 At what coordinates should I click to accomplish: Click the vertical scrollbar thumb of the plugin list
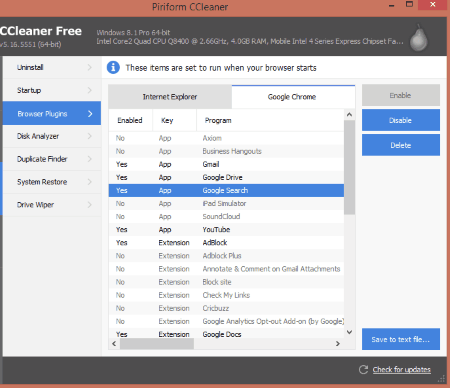(x=349, y=167)
